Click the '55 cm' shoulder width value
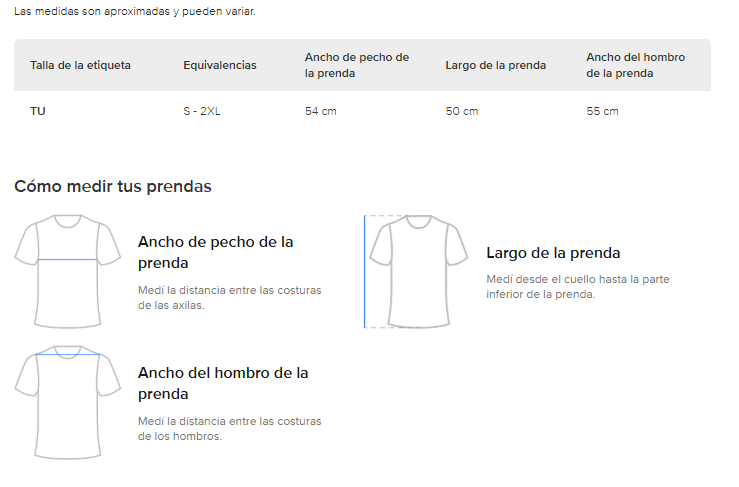 click(602, 111)
